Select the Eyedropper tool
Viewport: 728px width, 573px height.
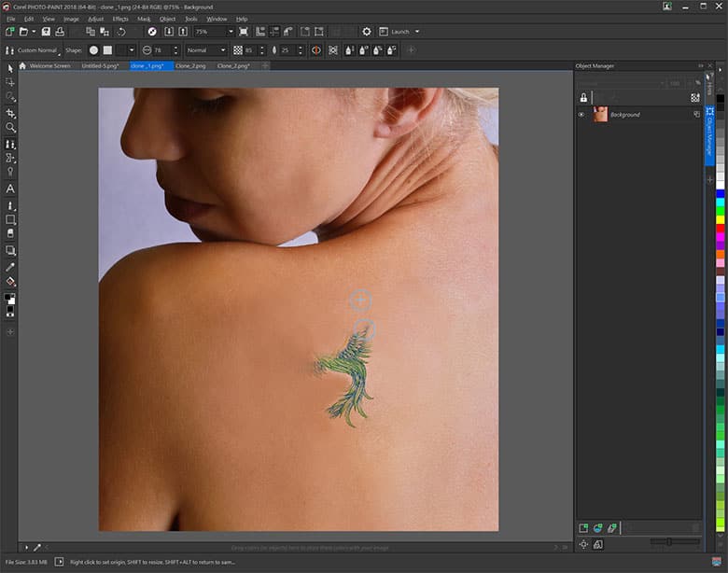(x=11, y=266)
